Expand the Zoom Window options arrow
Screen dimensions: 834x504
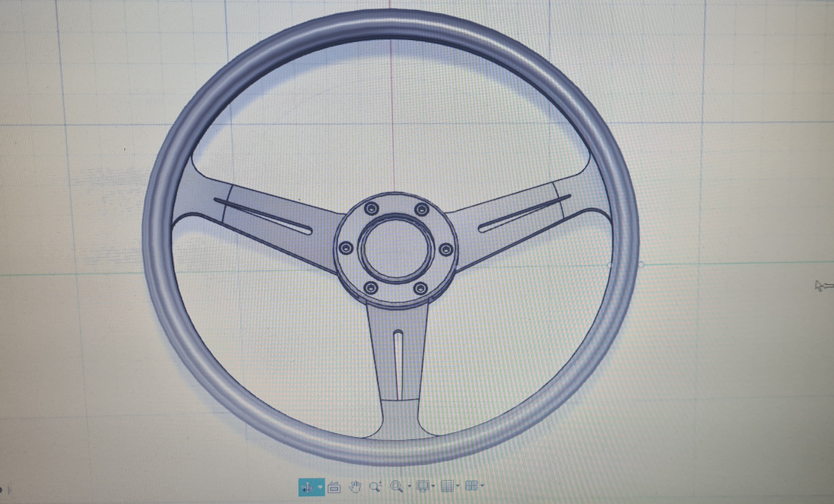click(x=409, y=487)
